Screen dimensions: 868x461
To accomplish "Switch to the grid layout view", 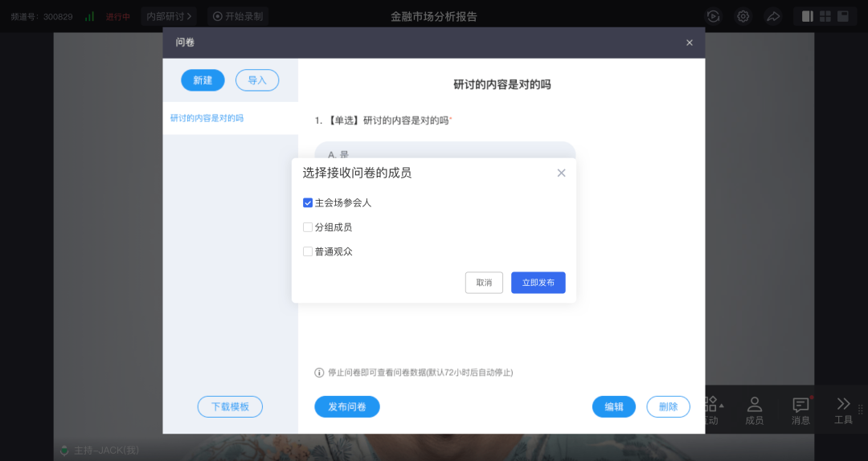I will [825, 16].
